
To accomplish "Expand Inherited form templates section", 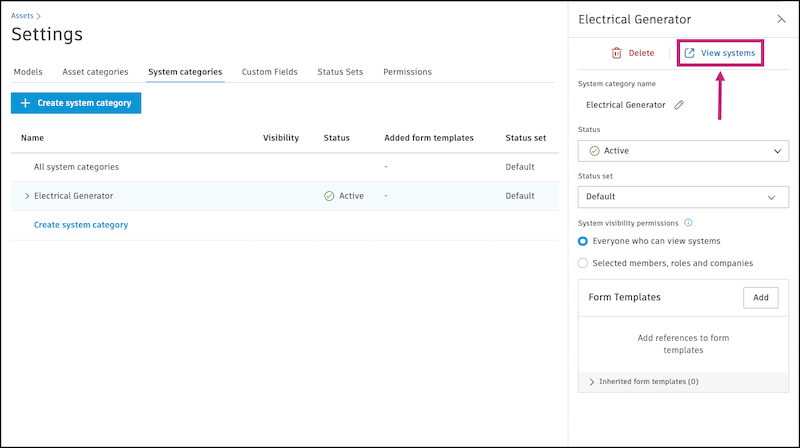I will [643, 382].
